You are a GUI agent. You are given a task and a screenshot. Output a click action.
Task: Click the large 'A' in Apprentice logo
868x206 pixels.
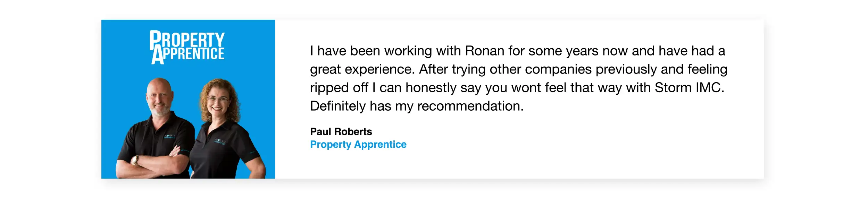point(157,57)
